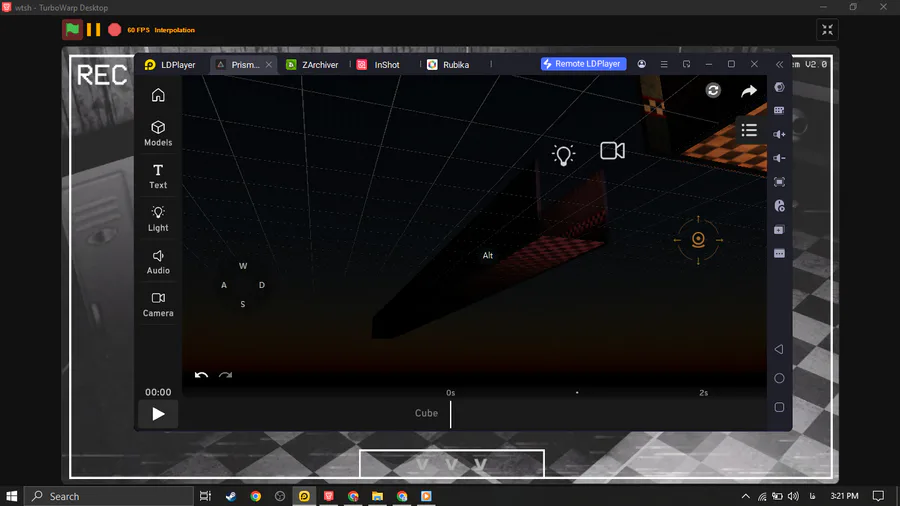Image resolution: width=900 pixels, height=506 pixels.
Task: Open Task View on the taskbar
Action: pyautogui.click(x=205, y=496)
